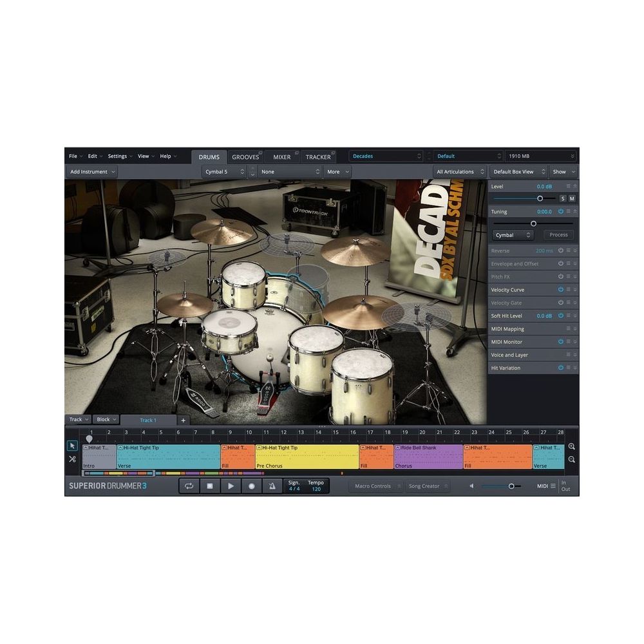
Task: Solo the cymbal with the S button
Action: point(562,198)
